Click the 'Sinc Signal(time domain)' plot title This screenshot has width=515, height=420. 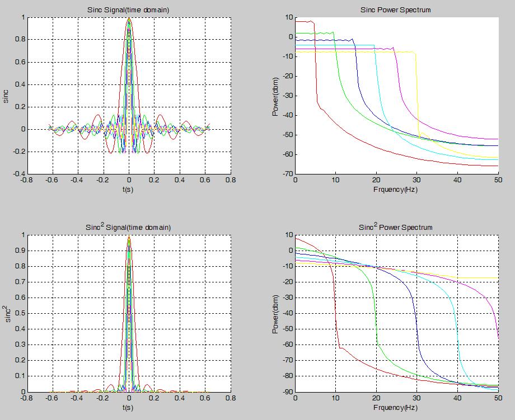point(129,10)
